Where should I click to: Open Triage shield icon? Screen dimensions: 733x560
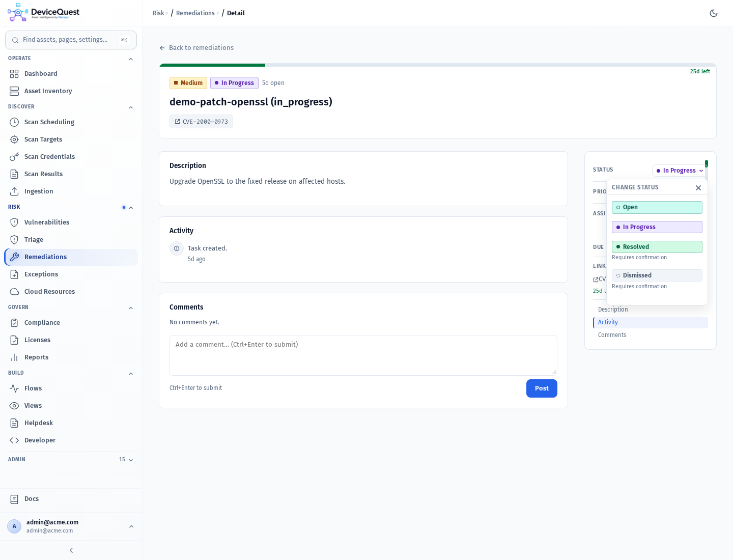click(14, 240)
